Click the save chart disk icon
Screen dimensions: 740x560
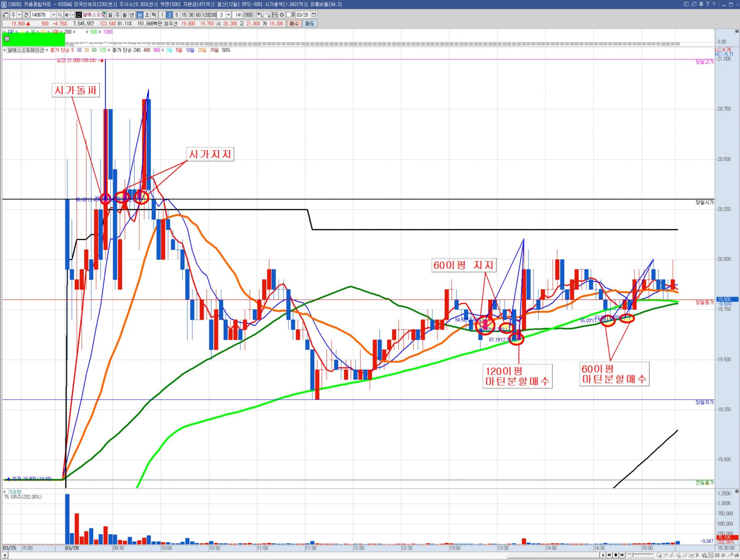(274, 15)
